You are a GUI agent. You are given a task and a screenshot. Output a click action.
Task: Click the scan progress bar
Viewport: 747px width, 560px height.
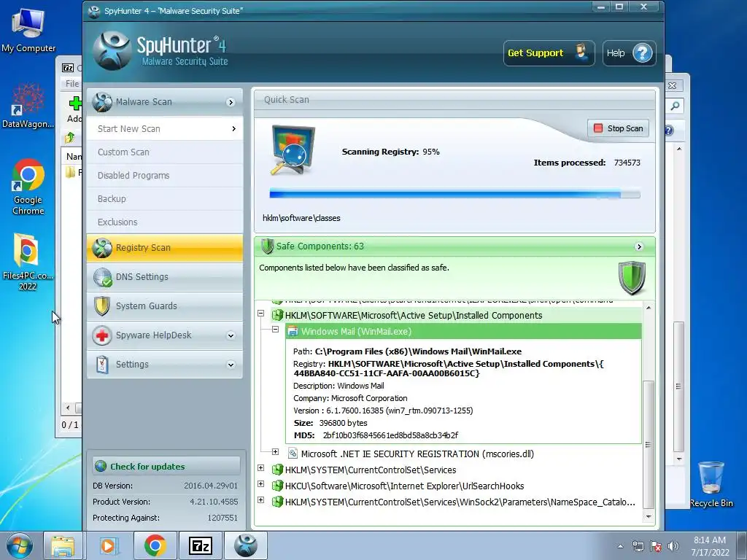(454, 194)
